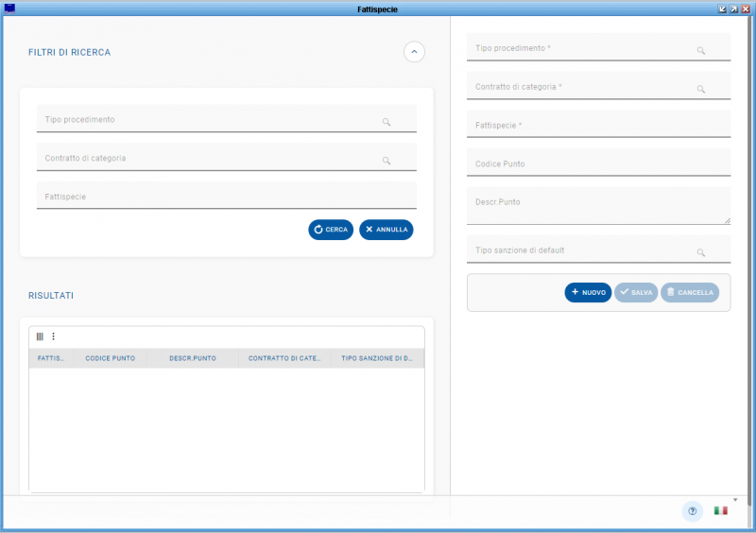
Task: Click the CANCELLA button
Action: [x=690, y=292]
